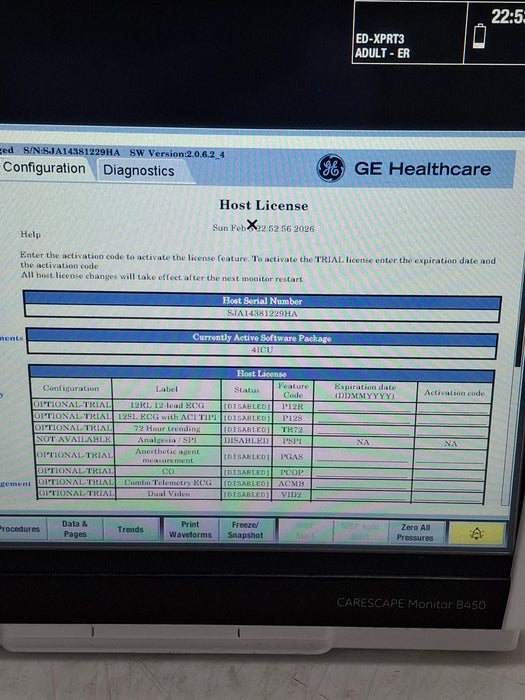The image size is (525, 700).
Task: Click the Dual Video label cell
Action: [168, 493]
